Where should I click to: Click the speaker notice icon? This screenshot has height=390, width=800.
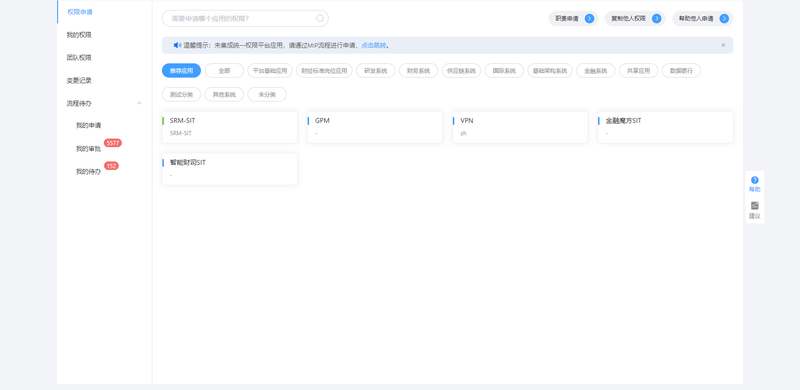click(177, 45)
